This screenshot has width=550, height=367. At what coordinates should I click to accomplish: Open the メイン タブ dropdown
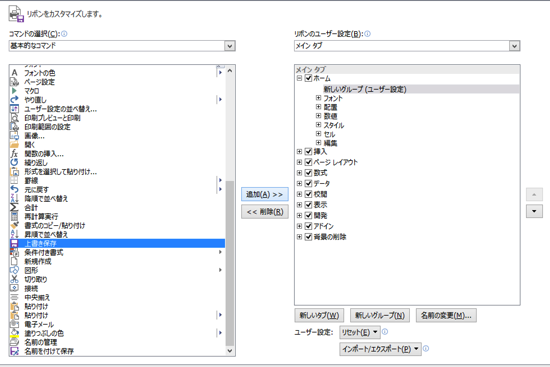click(x=514, y=46)
